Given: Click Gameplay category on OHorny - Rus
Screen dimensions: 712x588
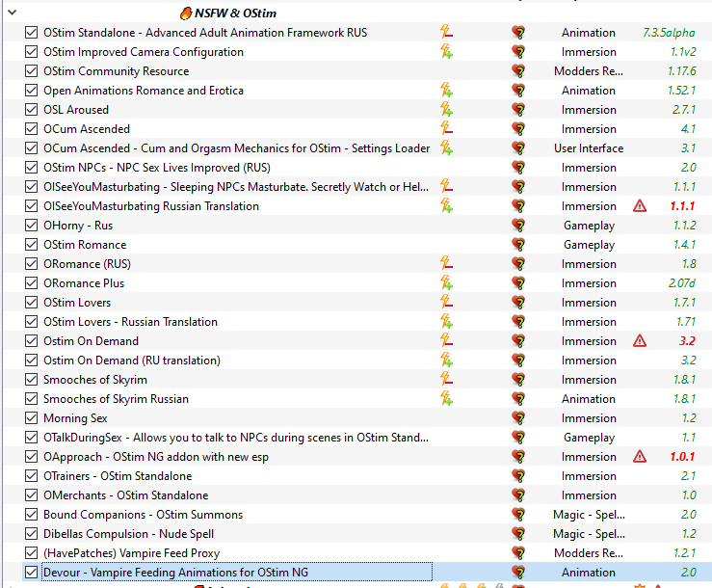Looking at the screenshot, I should point(589,225).
